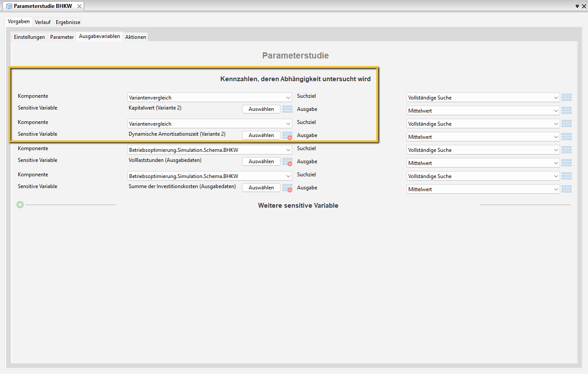Open Ausgabe Mittelwert dropdown for Kapitalwert
Image resolution: width=588 pixels, height=374 pixels.
tap(483, 111)
